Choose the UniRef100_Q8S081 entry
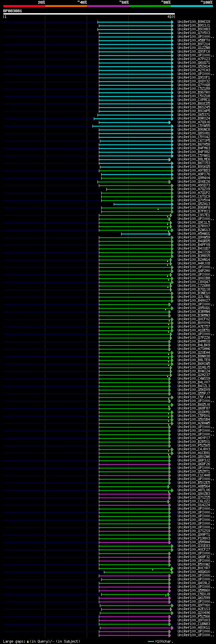Screen dimensions: 216x644 coord(194,133)
